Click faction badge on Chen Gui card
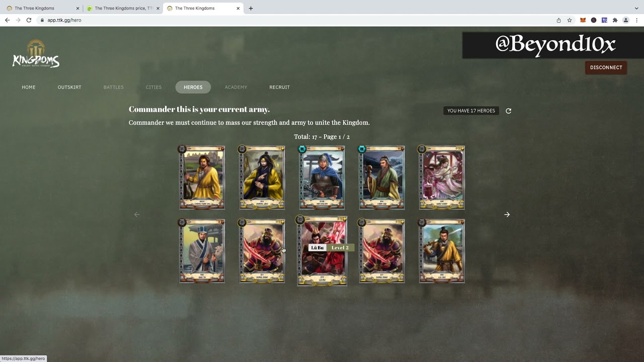This screenshot has height=362, width=644. [362, 149]
